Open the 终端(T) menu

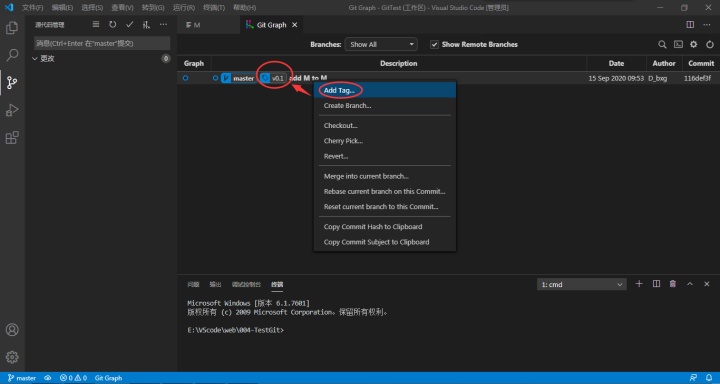click(x=214, y=8)
